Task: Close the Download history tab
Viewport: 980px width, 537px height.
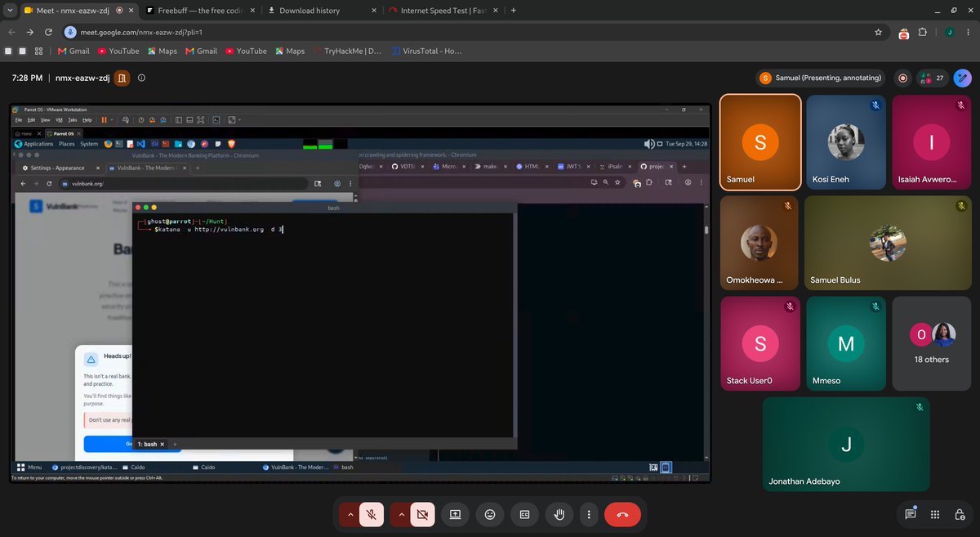Action: tap(373, 11)
